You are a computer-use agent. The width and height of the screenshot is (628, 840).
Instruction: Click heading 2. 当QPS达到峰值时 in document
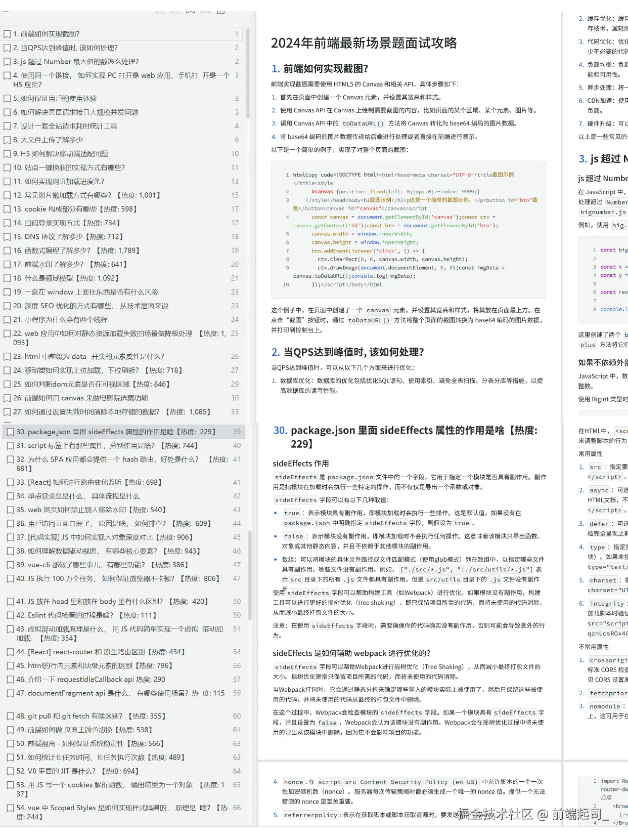(348, 352)
